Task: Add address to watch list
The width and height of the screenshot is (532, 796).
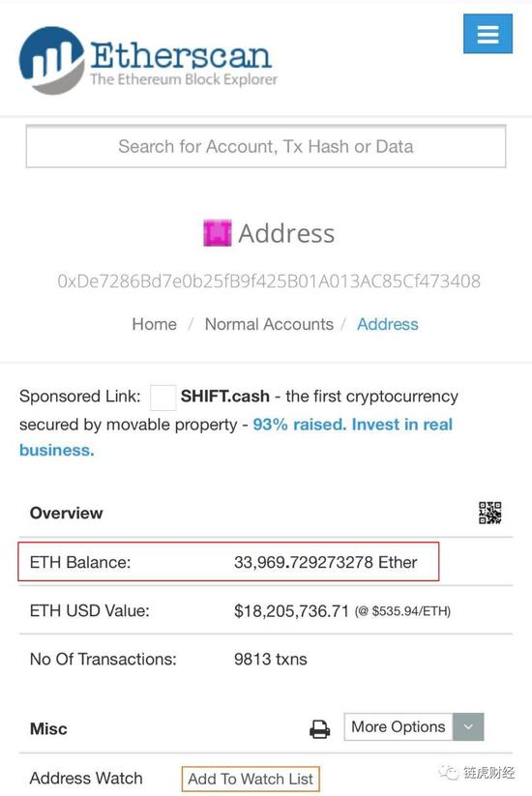Action: pos(251,779)
